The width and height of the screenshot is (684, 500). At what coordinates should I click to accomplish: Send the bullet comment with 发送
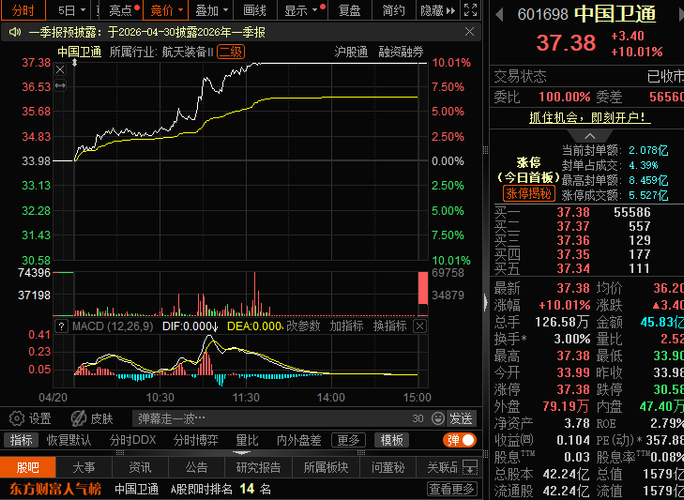click(x=461, y=418)
